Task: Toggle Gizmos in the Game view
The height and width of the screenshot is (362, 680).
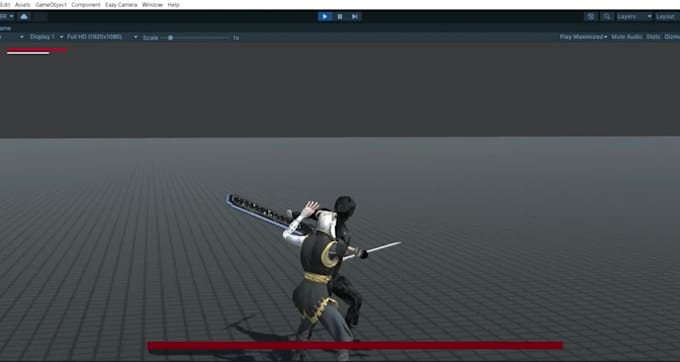Action: [x=672, y=37]
